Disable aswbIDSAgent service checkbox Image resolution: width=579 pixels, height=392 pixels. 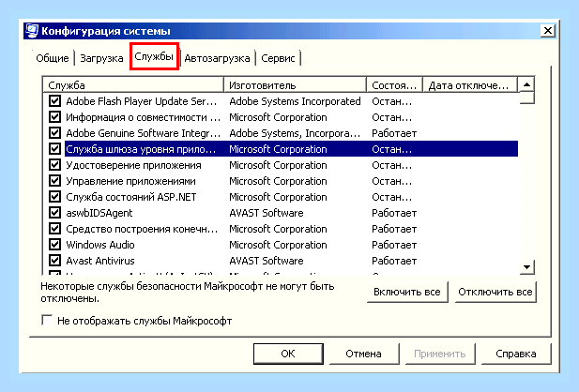pyautogui.click(x=54, y=213)
